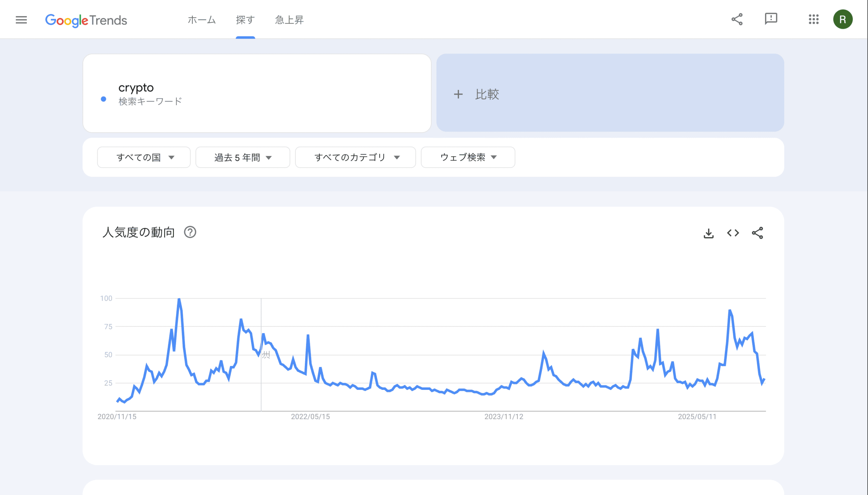Screen dimensions: 868x495
Task: Switch to the 急上昇 tab
Action: click(289, 20)
